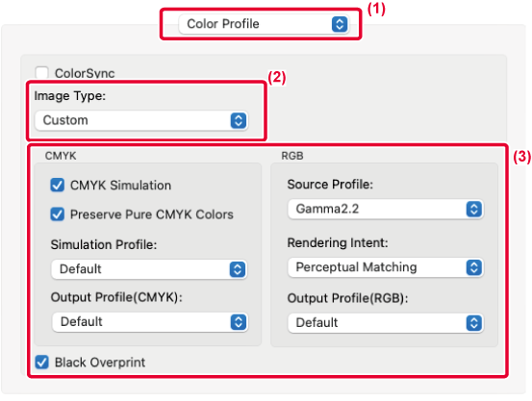The width and height of the screenshot is (532, 401).
Task: Open the Color Profile panel dropdown
Action: [x=264, y=24]
